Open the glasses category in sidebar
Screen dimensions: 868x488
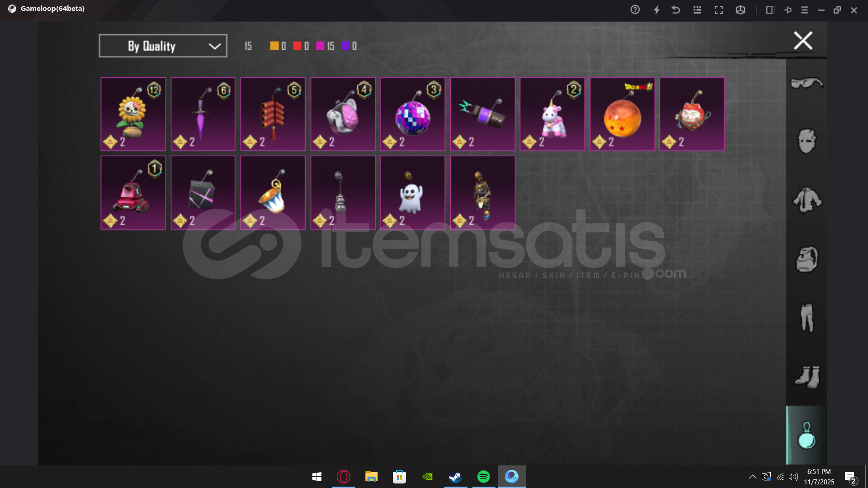click(x=807, y=83)
